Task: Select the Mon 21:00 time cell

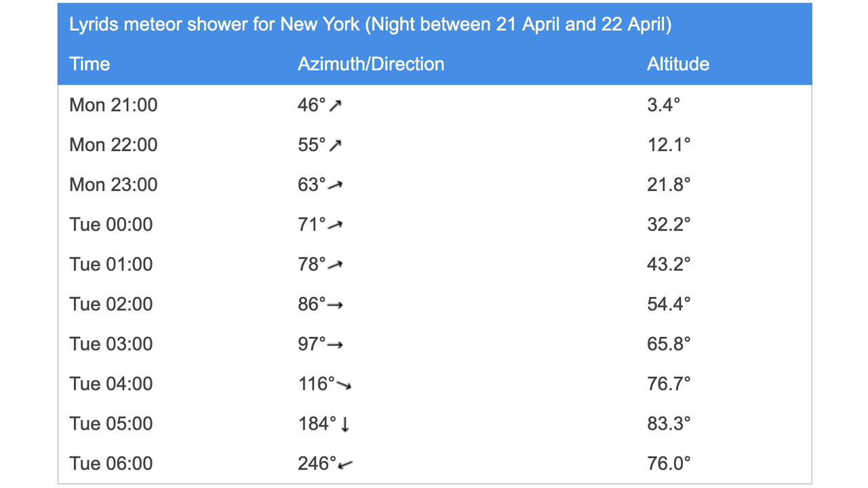Action: coord(113,105)
